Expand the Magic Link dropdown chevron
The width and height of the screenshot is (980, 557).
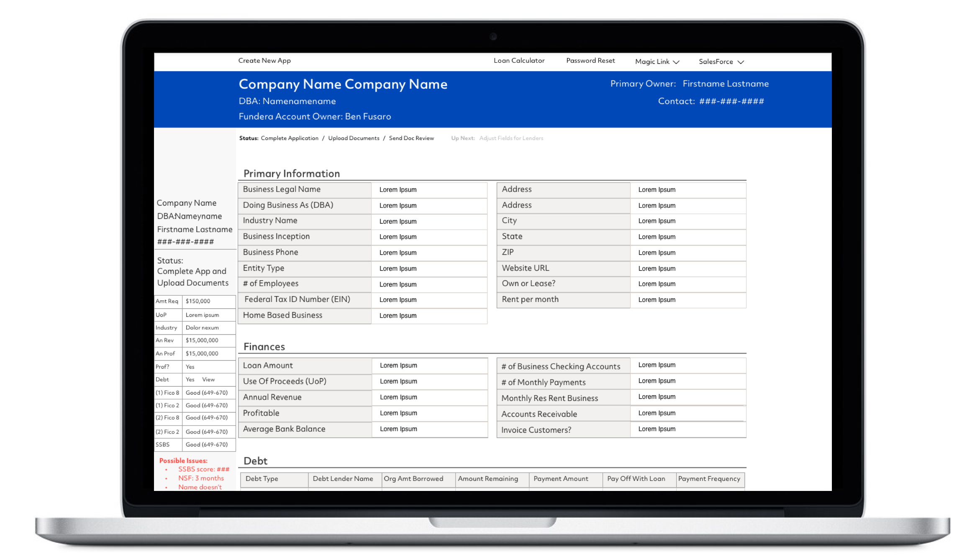676,62
